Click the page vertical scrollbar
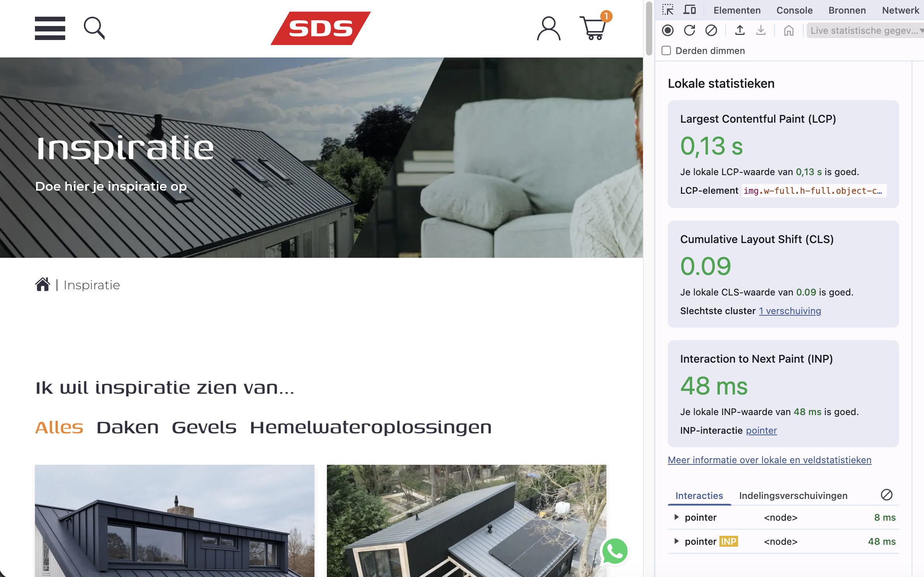The height and width of the screenshot is (577, 924). (648, 29)
